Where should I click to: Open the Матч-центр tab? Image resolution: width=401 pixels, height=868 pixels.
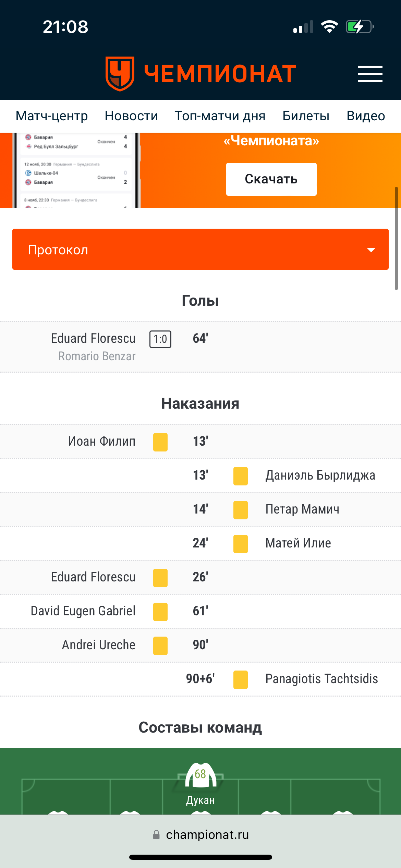pyautogui.click(x=52, y=116)
